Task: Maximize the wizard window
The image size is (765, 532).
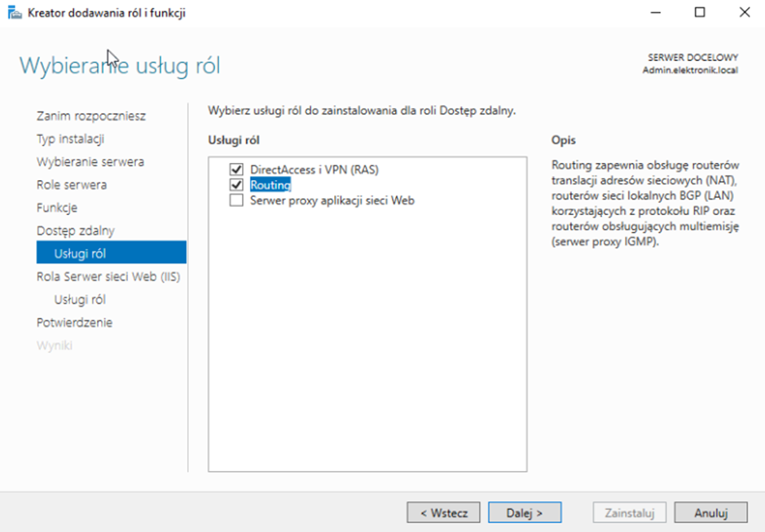Action: tap(700, 13)
